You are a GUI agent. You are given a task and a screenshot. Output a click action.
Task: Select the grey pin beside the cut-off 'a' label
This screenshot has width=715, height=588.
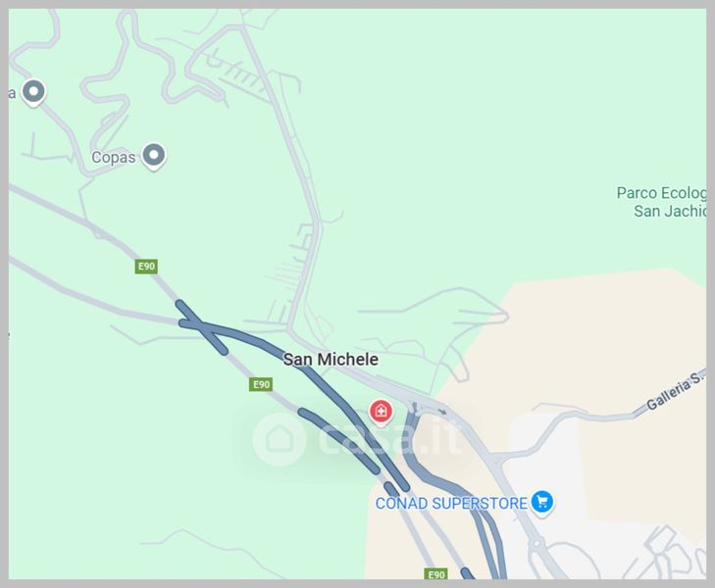pos(33,92)
